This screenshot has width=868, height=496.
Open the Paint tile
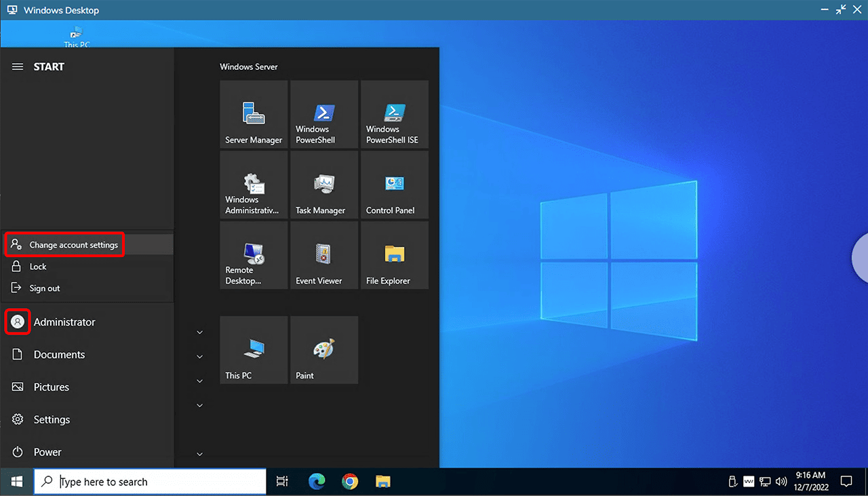coord(324,350)
